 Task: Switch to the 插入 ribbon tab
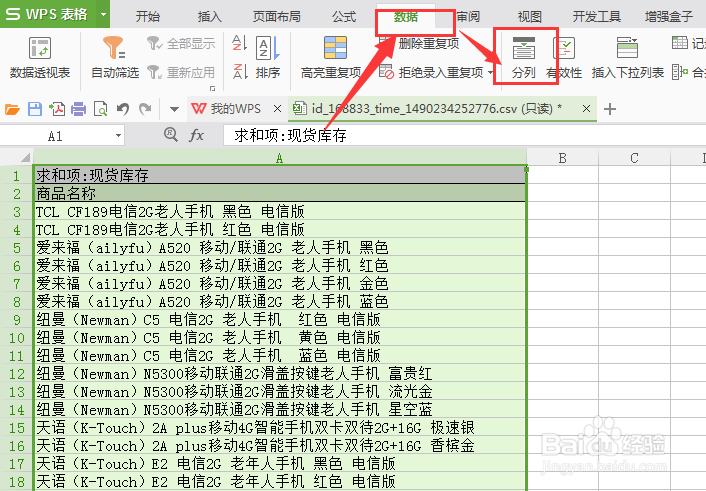click(x=209, y=17)
